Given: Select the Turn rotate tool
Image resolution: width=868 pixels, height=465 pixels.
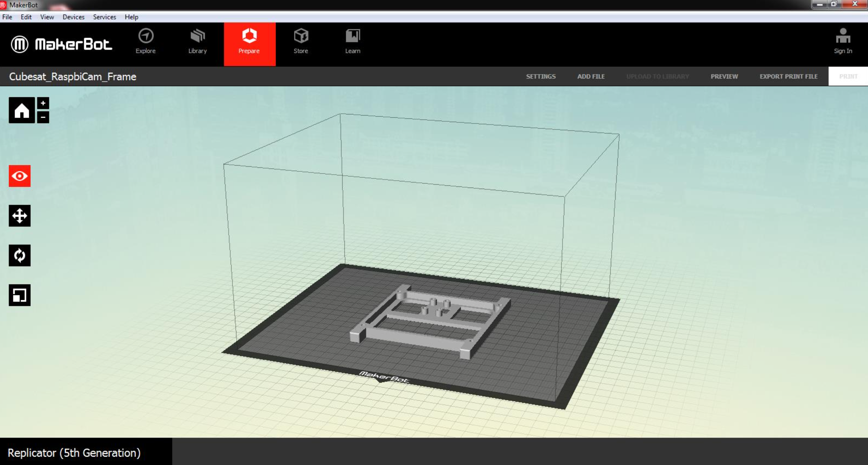Looking at the screenshot, I should tap(20, 255).
